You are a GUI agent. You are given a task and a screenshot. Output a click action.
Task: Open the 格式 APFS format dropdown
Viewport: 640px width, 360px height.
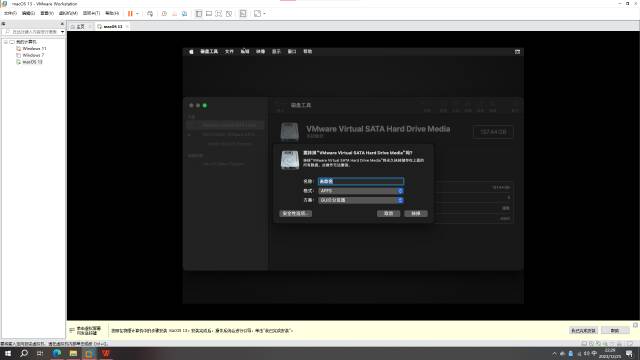pyautogui.click(x=361, y=191)
